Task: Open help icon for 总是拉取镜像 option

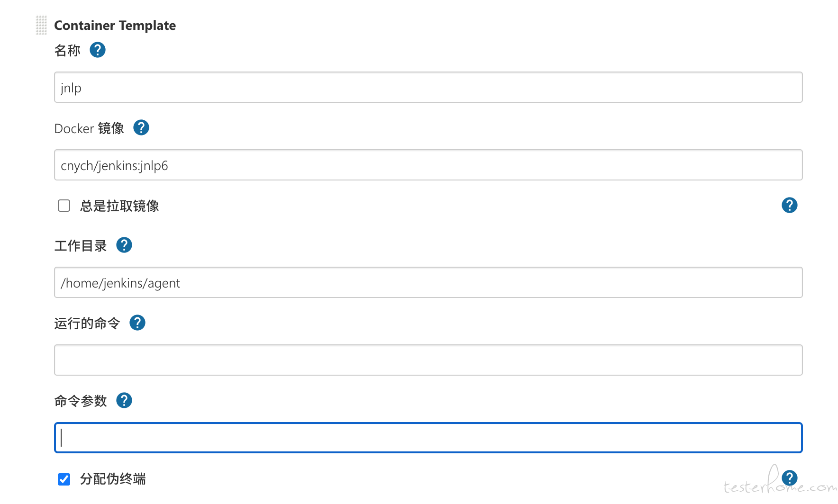Action: [x=790, y=205]
